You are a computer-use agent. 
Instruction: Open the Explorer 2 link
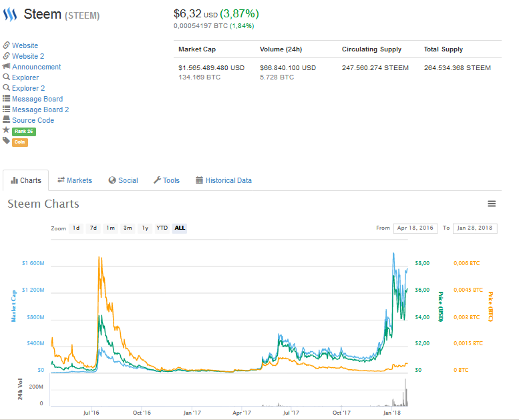[29, 88]
